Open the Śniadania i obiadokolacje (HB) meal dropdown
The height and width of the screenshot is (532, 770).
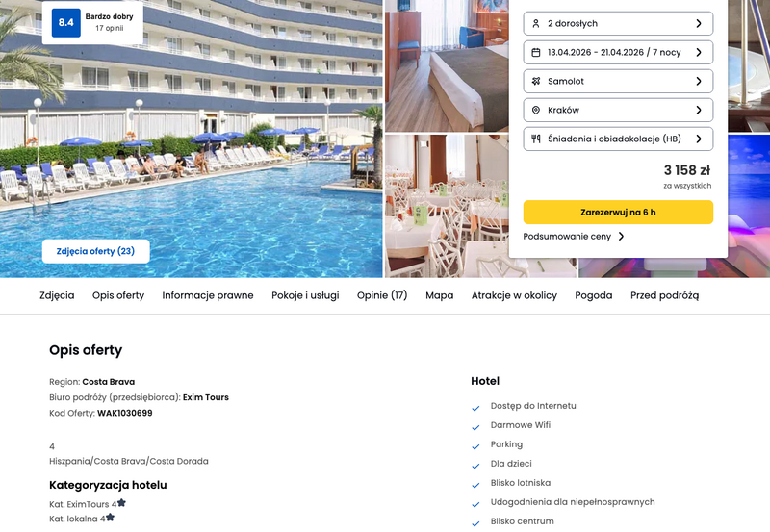point(618,139)
